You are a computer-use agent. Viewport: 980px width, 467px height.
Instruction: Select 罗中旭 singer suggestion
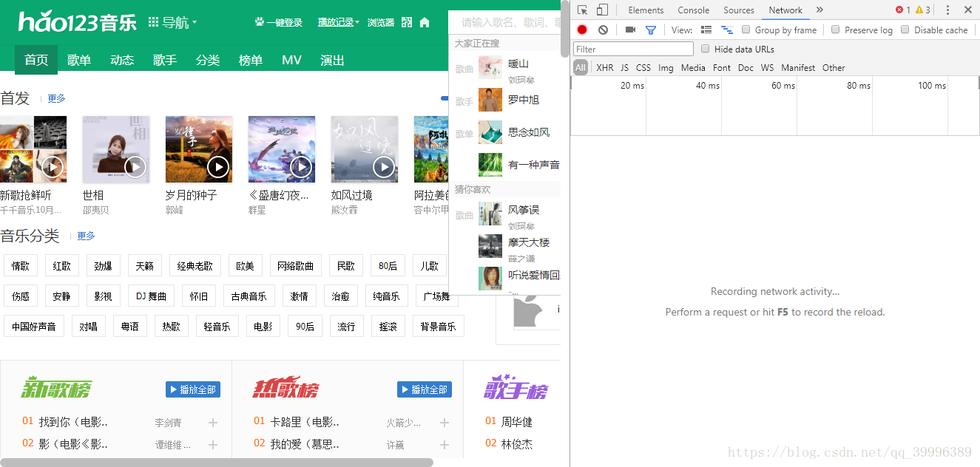tap(524, 100)
